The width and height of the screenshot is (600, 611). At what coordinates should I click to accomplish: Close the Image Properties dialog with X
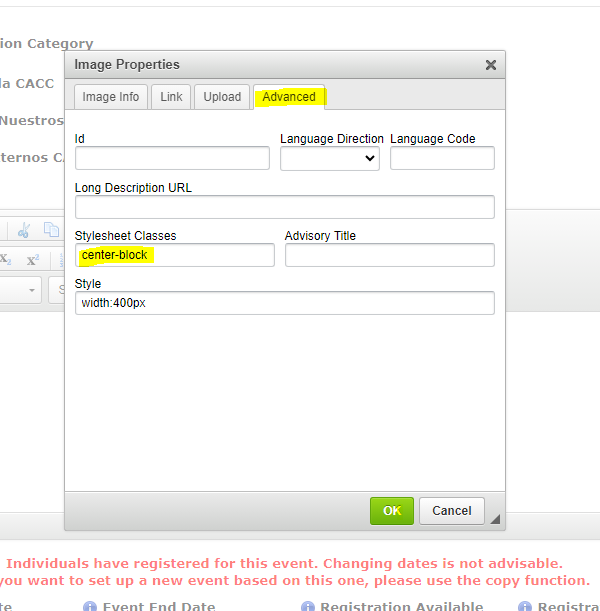490,65
